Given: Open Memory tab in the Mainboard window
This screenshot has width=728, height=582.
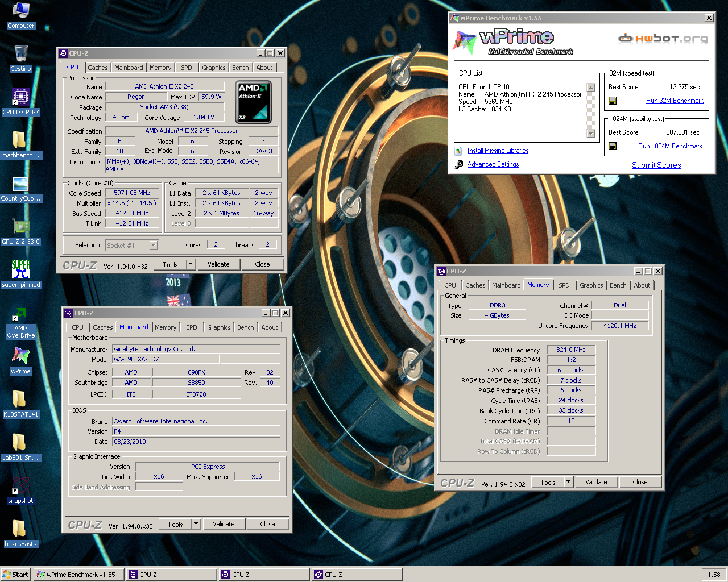Looking at the screenshot, I should point(166,327).
